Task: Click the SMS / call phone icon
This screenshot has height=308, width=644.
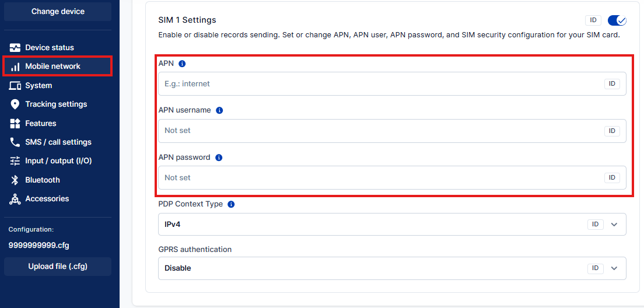Action: tap(15, 142)
